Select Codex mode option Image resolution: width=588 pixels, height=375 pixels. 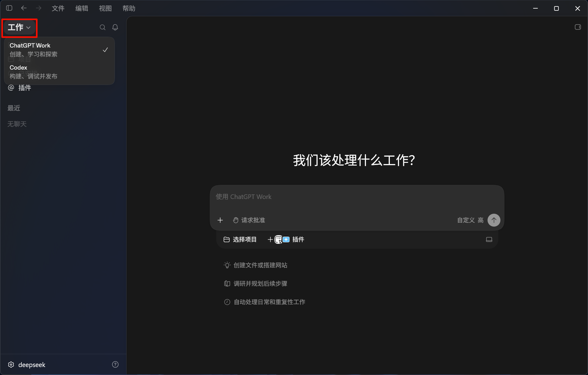[x=59, y=72]
